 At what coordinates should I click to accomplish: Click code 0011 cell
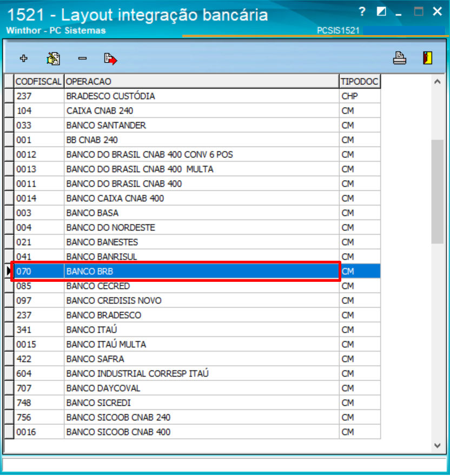point(39,184)
